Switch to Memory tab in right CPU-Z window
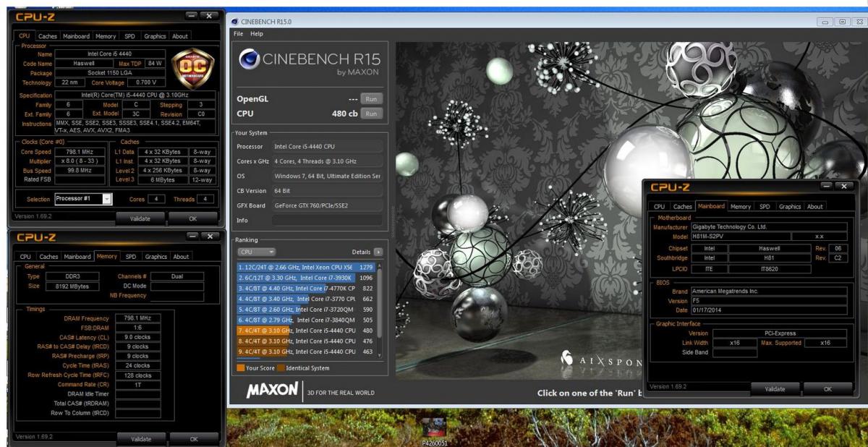868x447 pixels. [740, 206]
